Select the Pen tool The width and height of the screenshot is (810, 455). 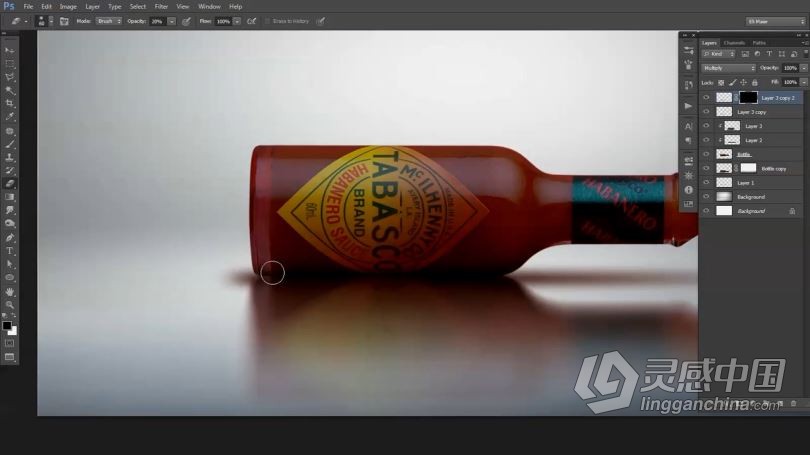coord(10,238)
